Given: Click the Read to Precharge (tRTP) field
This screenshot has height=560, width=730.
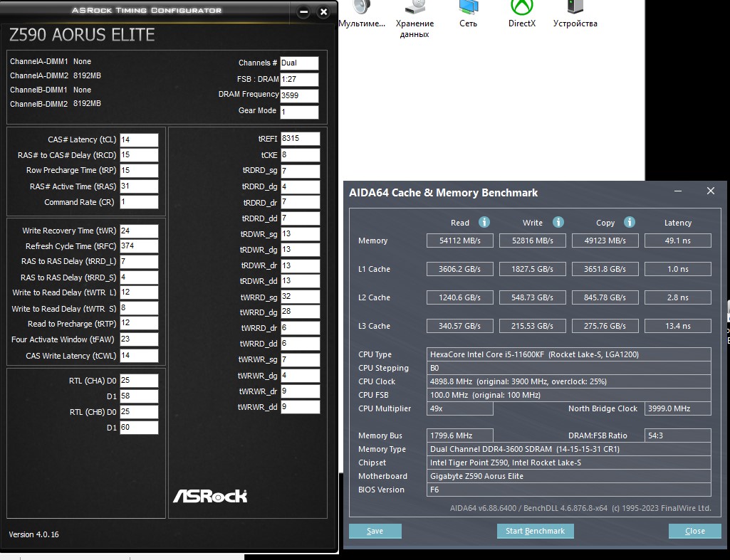Looking at the screenshot, I should click(x=139, y=323).
